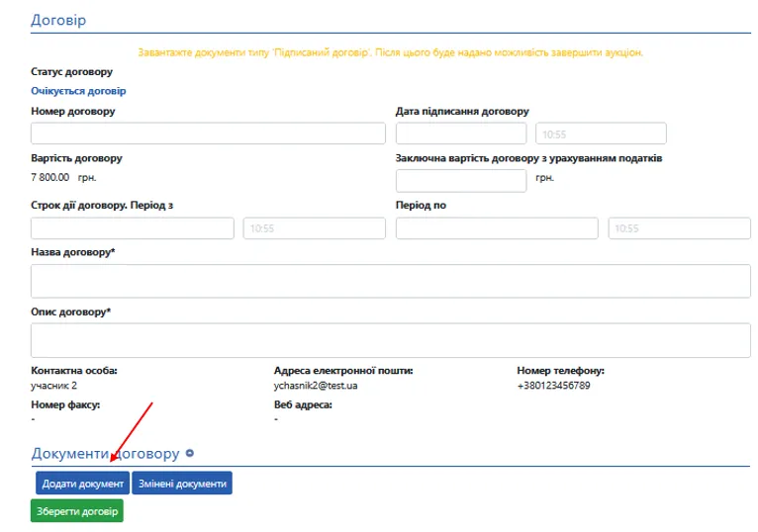758x532 pixels.
Task: Click the Очікується договір status text
Action: 78,91
